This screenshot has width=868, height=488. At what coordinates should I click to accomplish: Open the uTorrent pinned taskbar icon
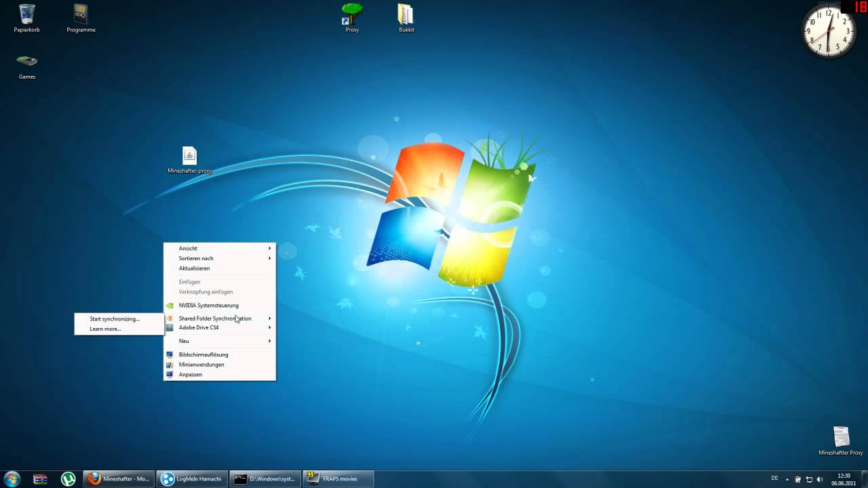point(68,479)
